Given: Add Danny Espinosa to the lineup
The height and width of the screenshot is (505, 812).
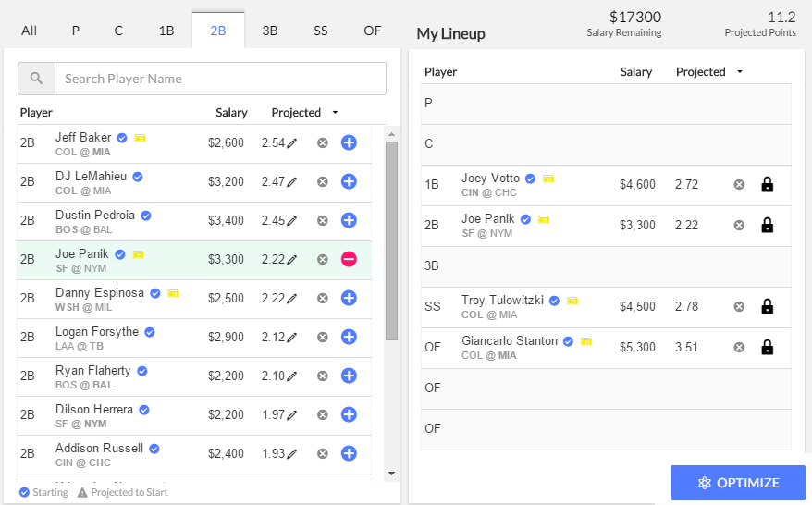Looking at the screenshot, I should point(349,298).
